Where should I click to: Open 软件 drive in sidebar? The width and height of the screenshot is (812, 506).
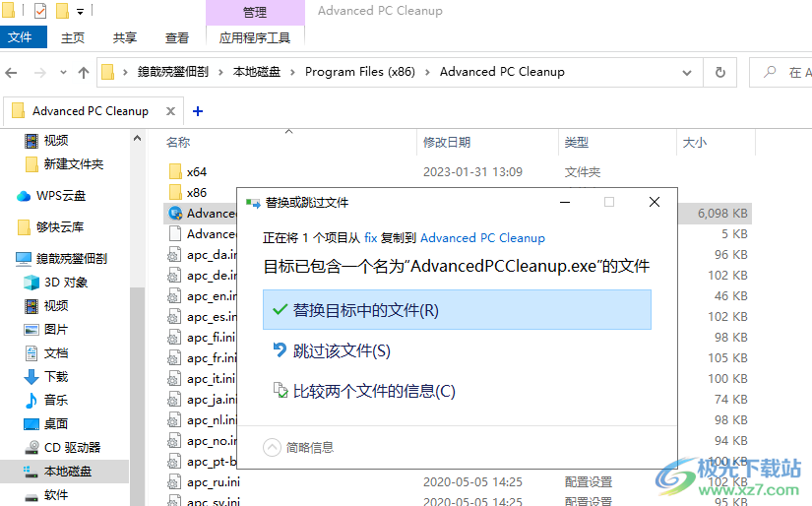click(x=56, y=495)
